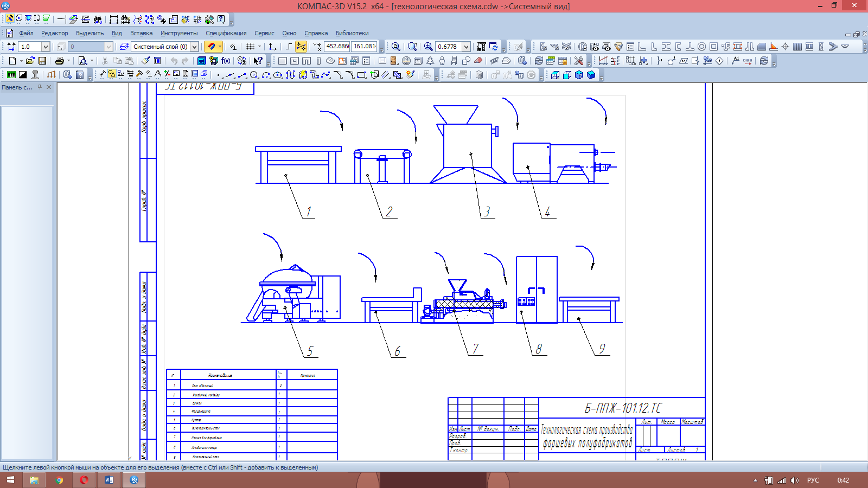The width and height of the screenshot is (868, 488).
Task: Click the volume speaker tray icon
Action: coord(795,480)
